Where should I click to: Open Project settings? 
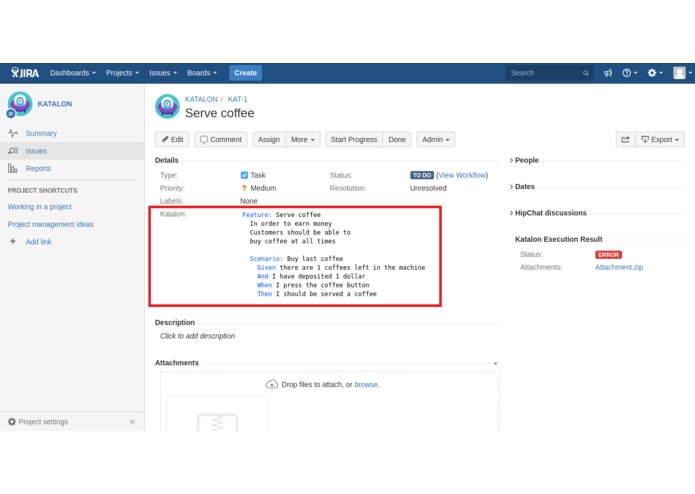pos(43,422)
